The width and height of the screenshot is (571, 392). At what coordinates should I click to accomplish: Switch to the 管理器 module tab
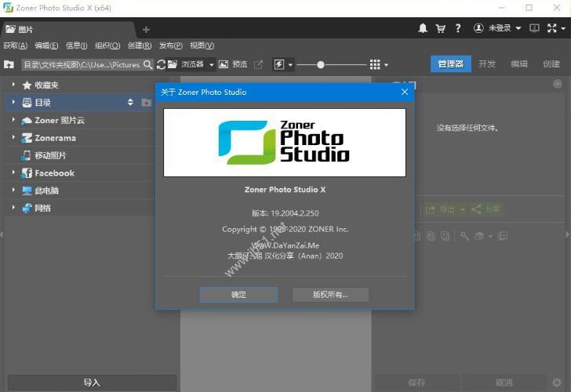pyautogui.click(x=451, y=64)
